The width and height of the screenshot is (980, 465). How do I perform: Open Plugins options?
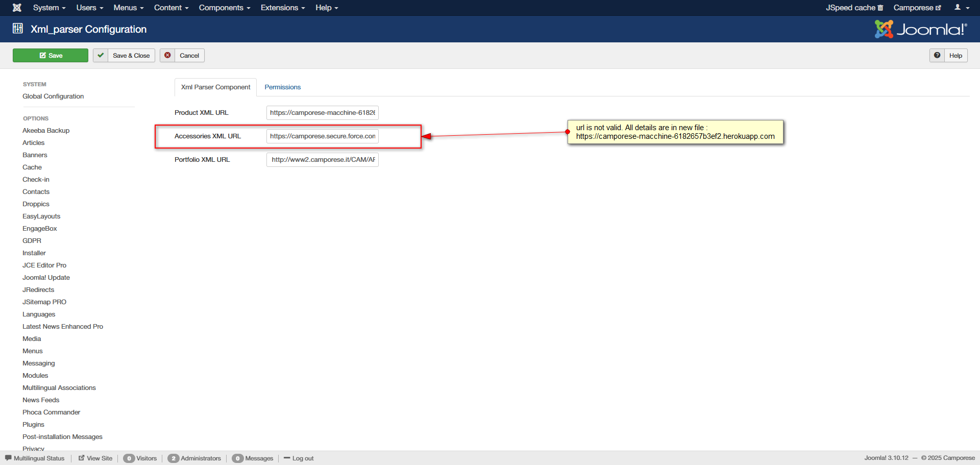coord(34,425)
